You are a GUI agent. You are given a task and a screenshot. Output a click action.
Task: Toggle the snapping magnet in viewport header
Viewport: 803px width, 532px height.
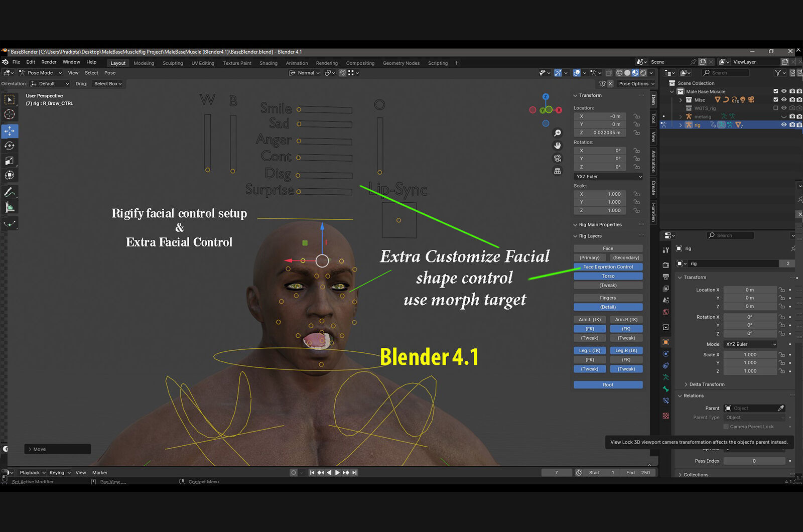[x=342, y=73]
